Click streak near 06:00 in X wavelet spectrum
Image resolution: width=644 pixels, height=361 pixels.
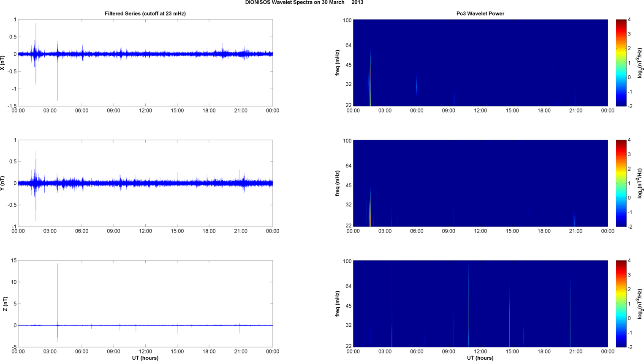[416, 85]
